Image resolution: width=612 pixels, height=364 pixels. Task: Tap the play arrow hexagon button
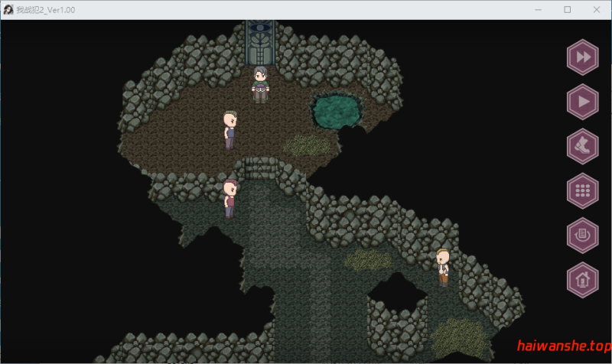click(x=582, y=102)
